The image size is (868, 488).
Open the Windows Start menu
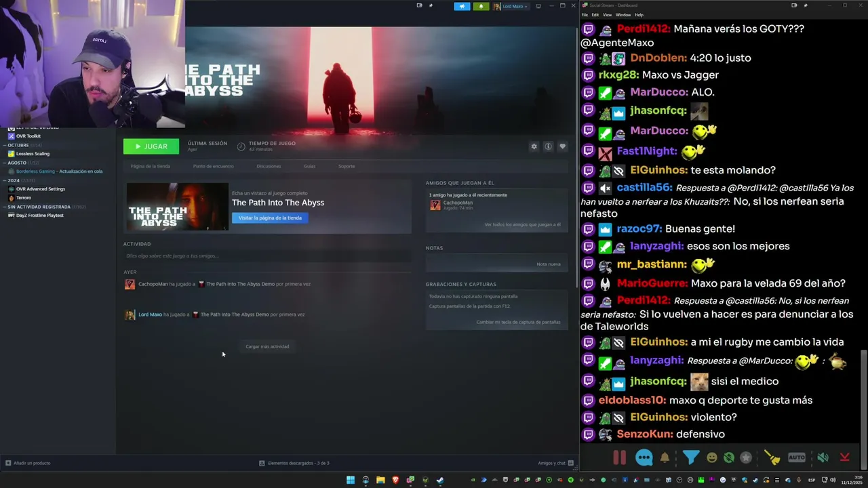pyautogui.click(x=351, y=480)
